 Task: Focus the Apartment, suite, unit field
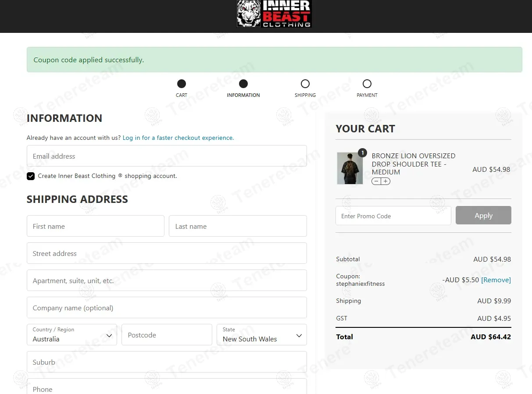pyautogui.click(x=167, y=280)
